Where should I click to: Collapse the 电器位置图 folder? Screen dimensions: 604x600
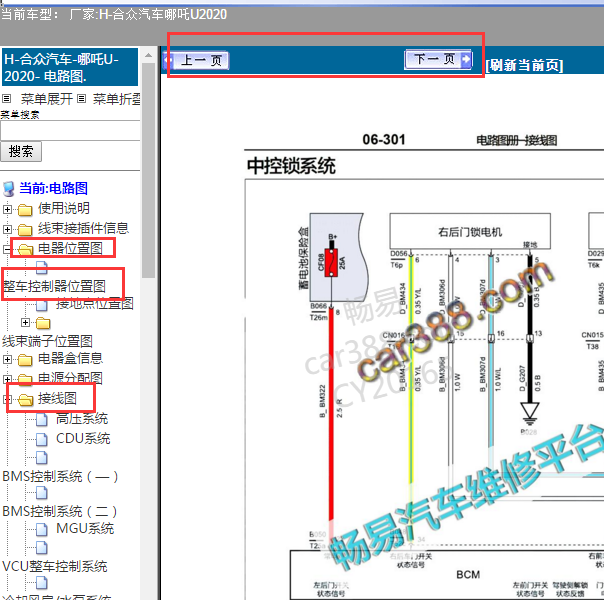click(7, 249)
